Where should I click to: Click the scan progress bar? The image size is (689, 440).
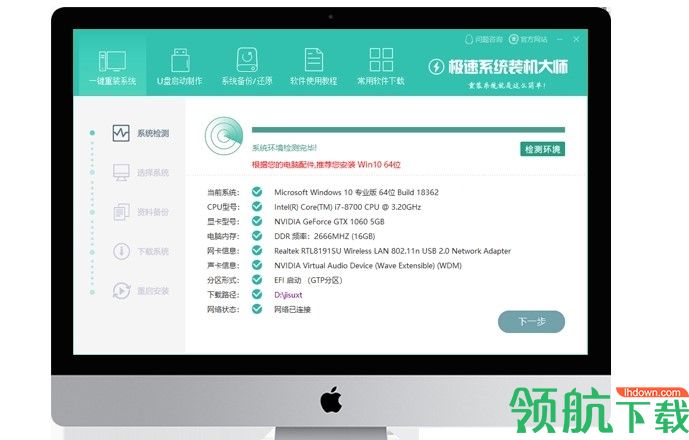(x=408, y=130)
